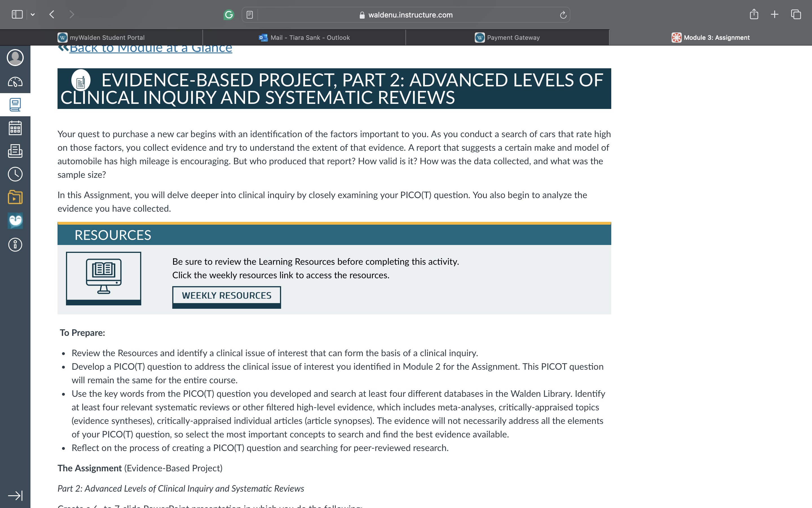Show Reader view for this page

250,15
